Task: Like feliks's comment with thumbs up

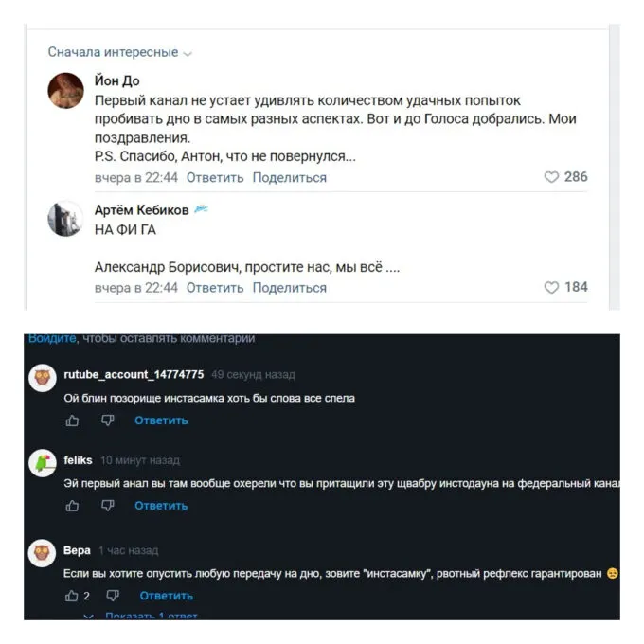Action: coord(73,506)
